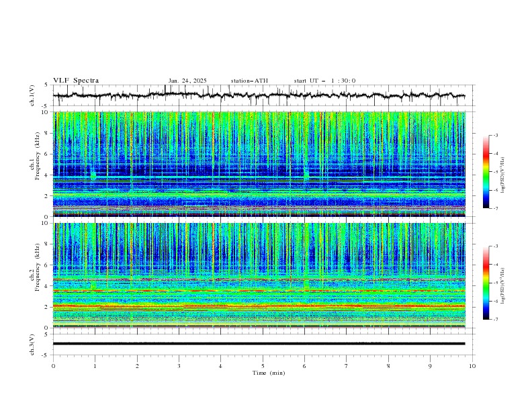The image size is (532, 411).
Task: Click the time axis tick label "1"
Action: pyautogui.click(x=95, y=366)
